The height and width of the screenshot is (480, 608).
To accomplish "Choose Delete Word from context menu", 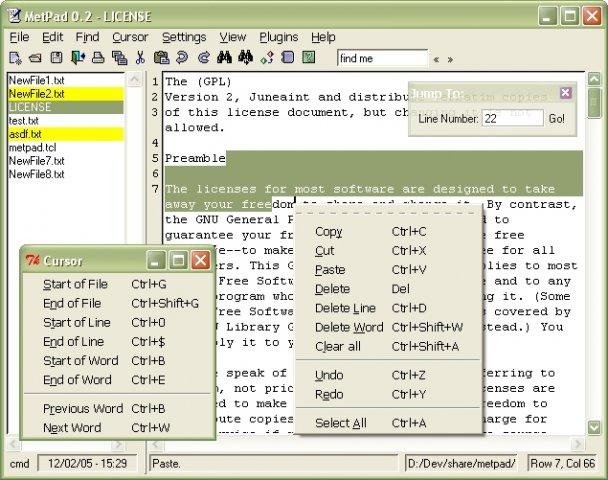I will (388, 327).
